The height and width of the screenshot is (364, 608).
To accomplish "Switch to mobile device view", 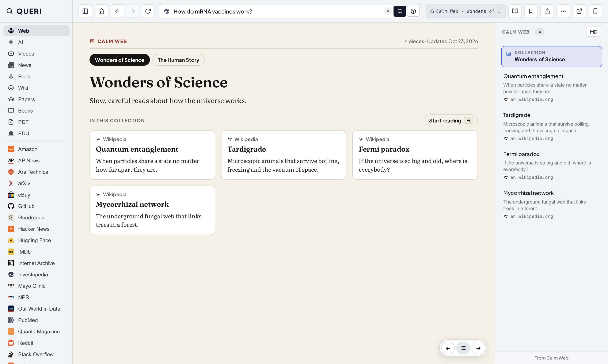I will coord(595,11).
